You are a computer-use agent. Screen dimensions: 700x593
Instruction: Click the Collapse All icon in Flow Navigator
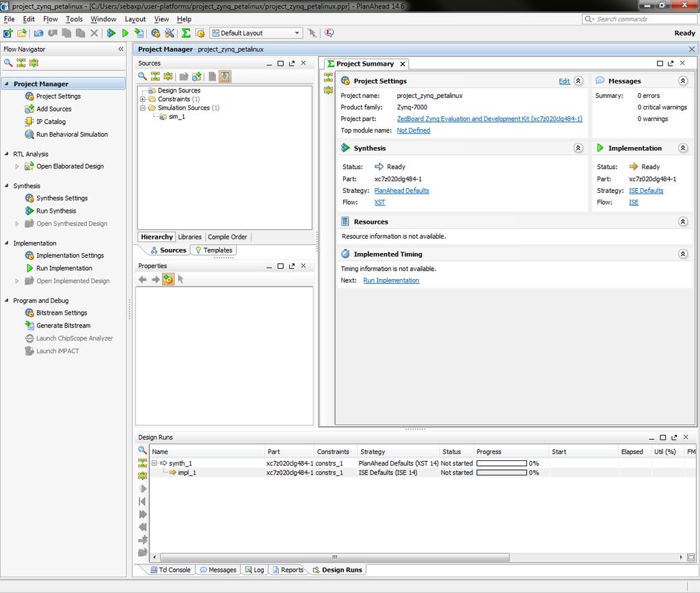coord(21,63)
